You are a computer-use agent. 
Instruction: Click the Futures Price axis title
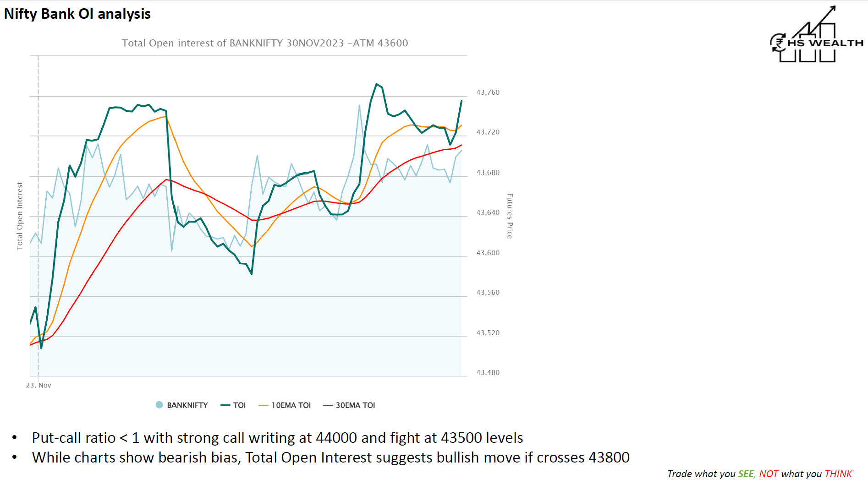point(510,216)
